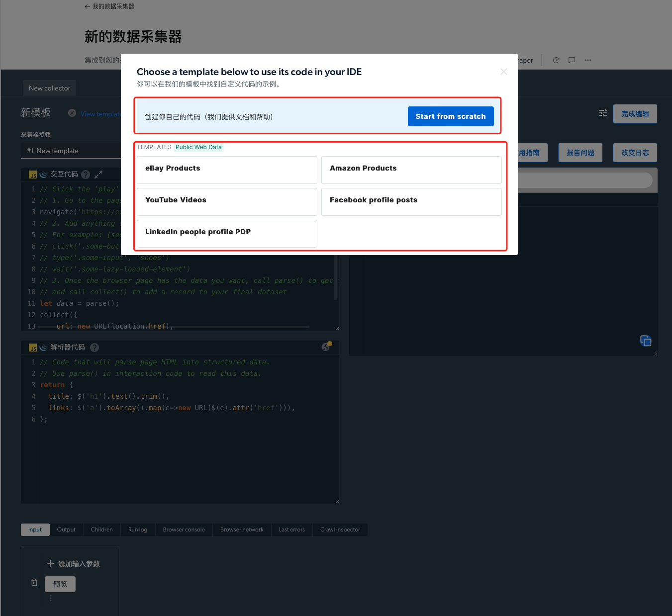
Task: Click 添加输入参数 to add parameter
Action: pos(73,564)
